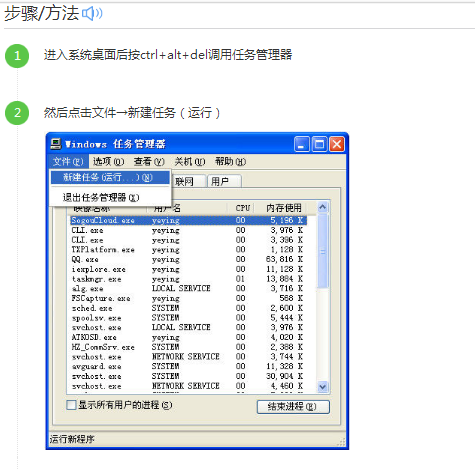Image resolution: width=475 pixels, height=470 pixels.
Task: Select the FSCapture.exe process
Action: [x=101, y=298]
